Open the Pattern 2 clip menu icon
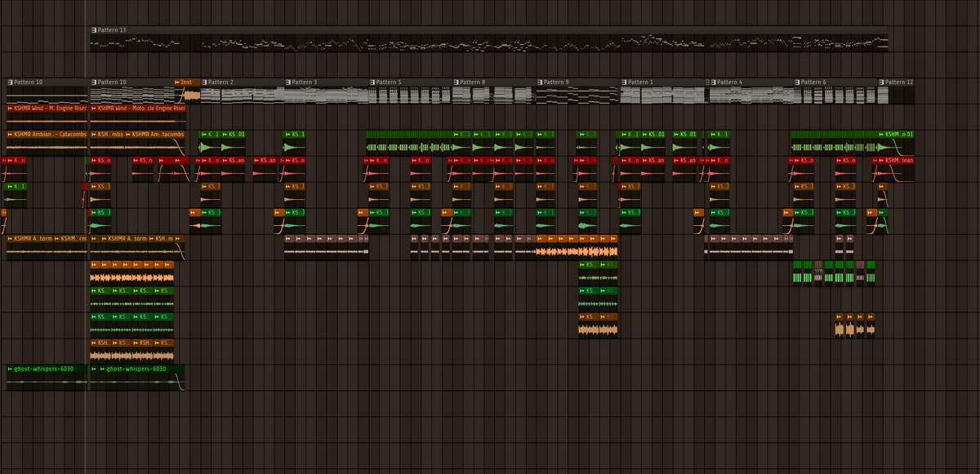 pyautogui.click(x=204, y=82)
